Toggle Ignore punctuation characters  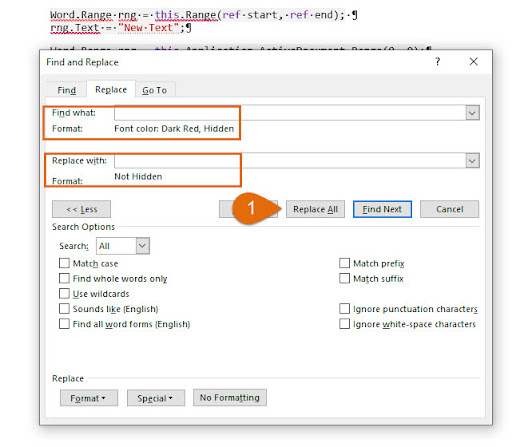click(x=345, y=309)
